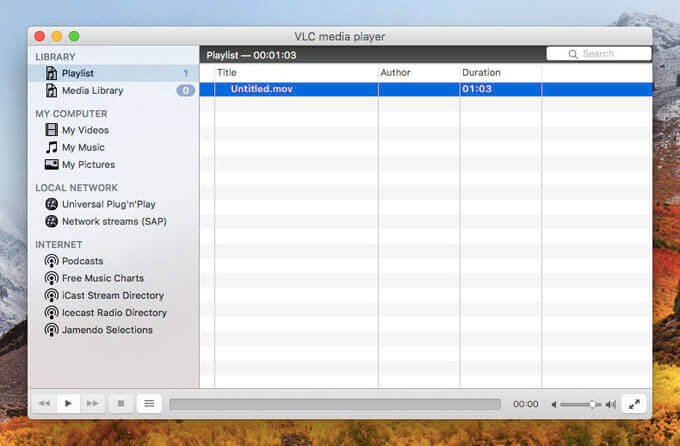
Task: Open Icecast Radio Directory entry
Action: [x=113, y=313]
